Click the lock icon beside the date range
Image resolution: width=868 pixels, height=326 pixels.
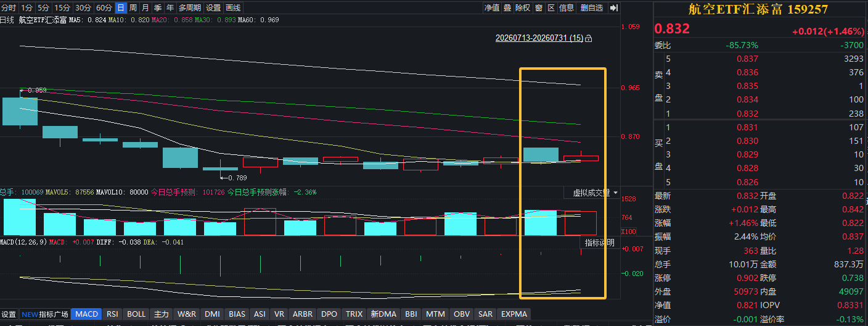[589, 38]
